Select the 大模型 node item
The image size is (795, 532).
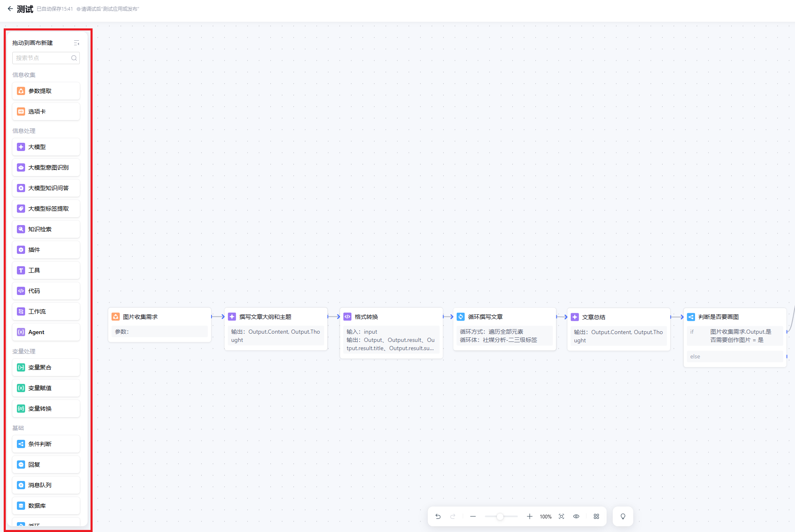(x=46, y=147)
